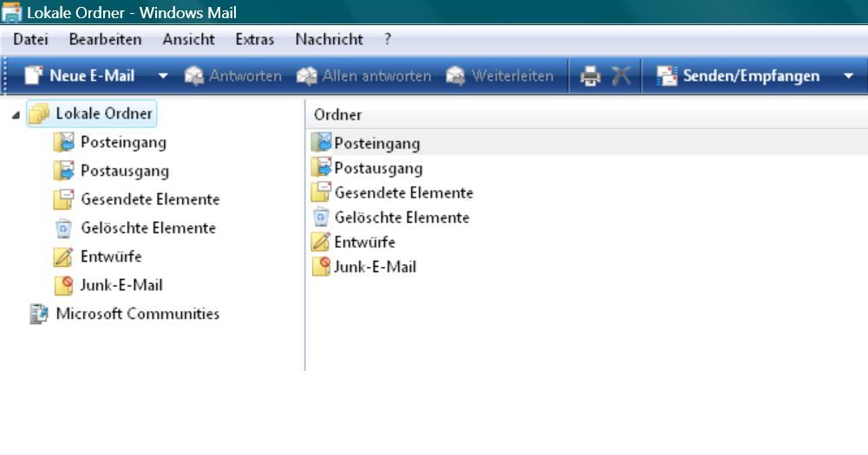Select Gelöschte Elemente text in Ordner list
Screen dimensions: 868x455
click(401, 218)
